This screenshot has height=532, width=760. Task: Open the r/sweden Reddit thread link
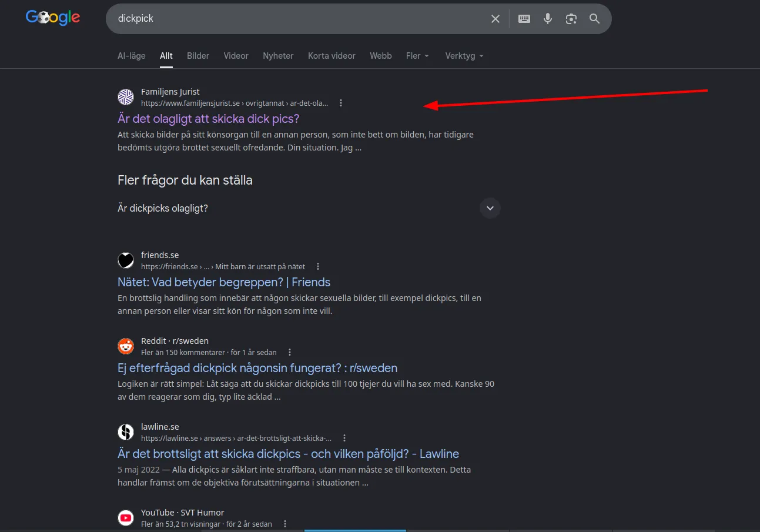257,368
